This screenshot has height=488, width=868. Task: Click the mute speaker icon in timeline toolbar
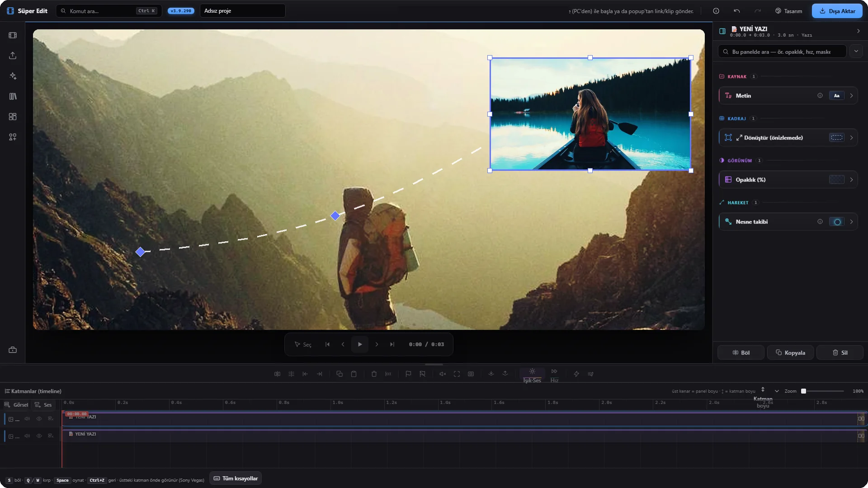point(443,374)
